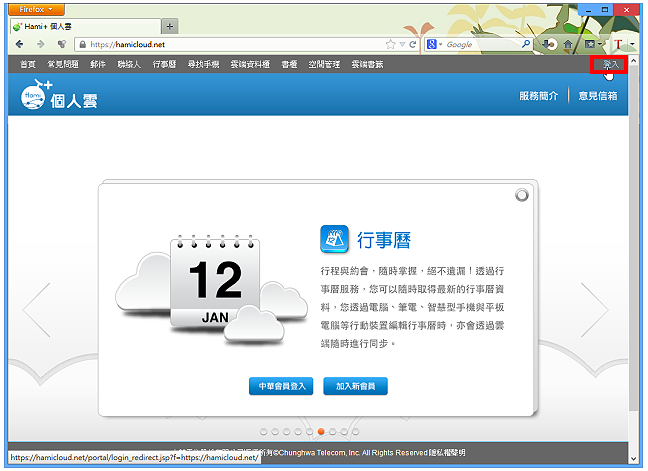Click the browser forward arrow

pyautogui.click(x=40, y=44)
